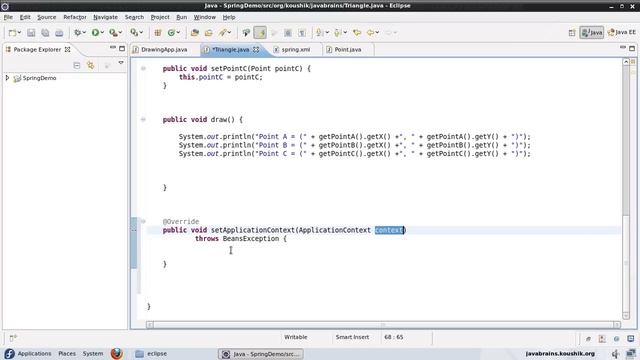Click the Save toolbar icon
This screenshot has height=360, width=640.
31,33
